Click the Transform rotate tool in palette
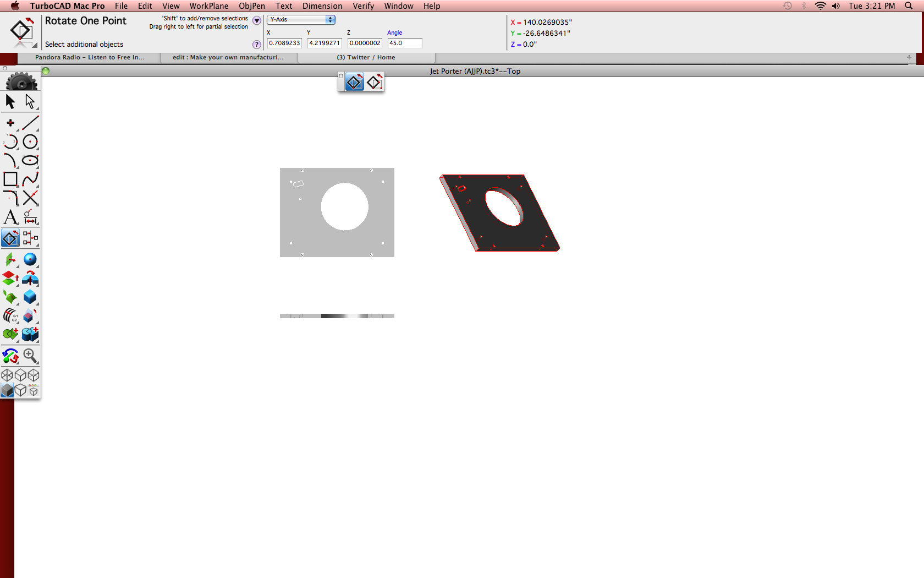Image resolution: width=924 pixels, height=578 pixels. pyautogui.click(x=10, y=238)
